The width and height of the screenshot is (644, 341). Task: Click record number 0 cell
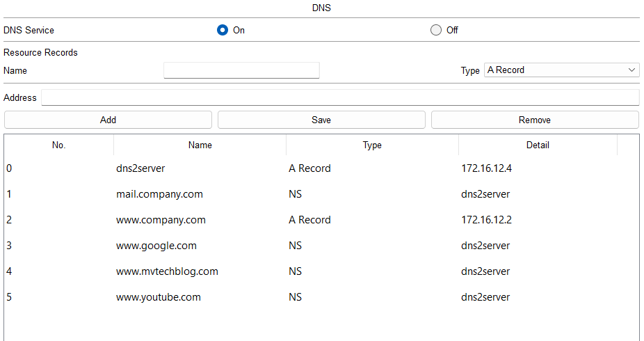[9, 168]
